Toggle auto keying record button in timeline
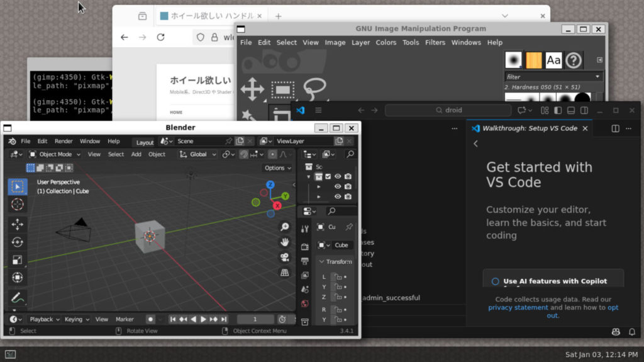 tap(150, 319)
